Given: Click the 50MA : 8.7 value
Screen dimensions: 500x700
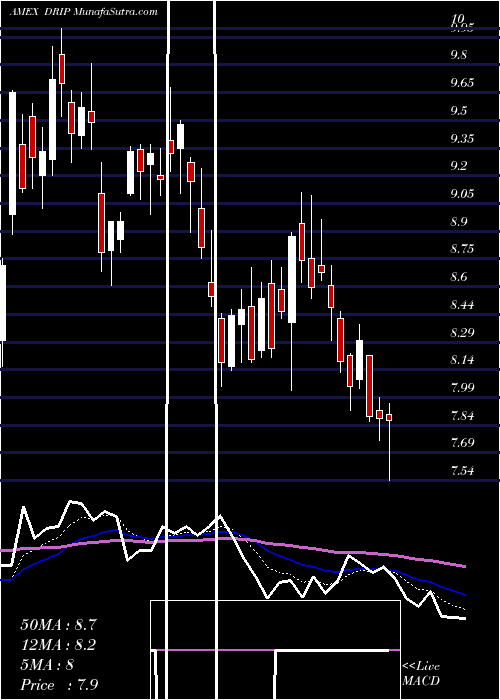Looking at the screenshot, I should pyautogui.click(x=57, y=625).
